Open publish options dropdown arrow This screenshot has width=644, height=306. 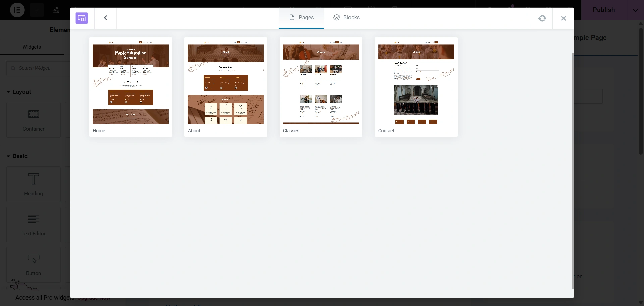coord(635,10)
